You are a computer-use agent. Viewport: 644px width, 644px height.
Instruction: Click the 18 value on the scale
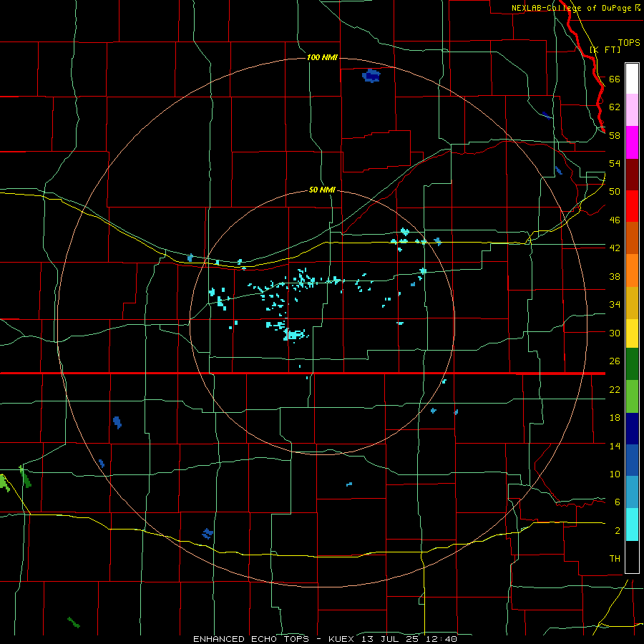coord(615,418)
